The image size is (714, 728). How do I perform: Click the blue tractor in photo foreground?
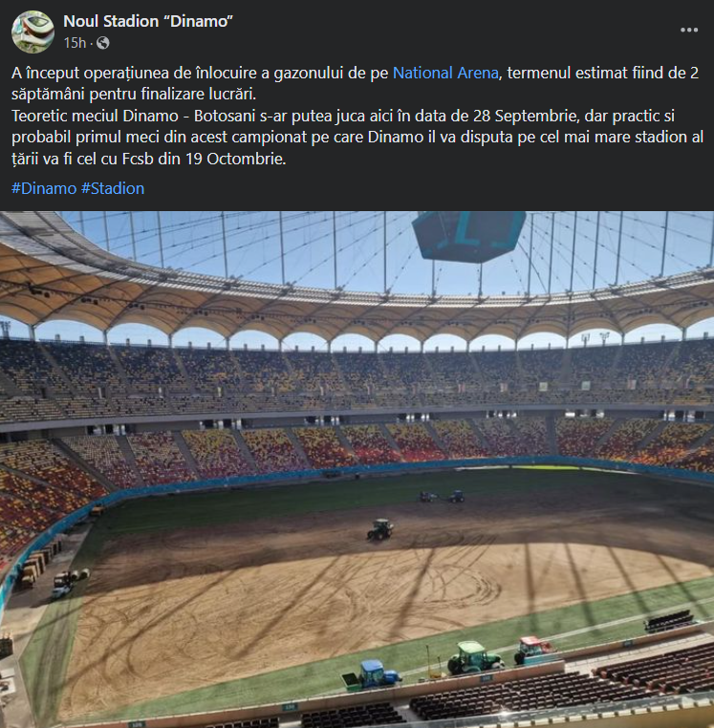tap(373, 674)
